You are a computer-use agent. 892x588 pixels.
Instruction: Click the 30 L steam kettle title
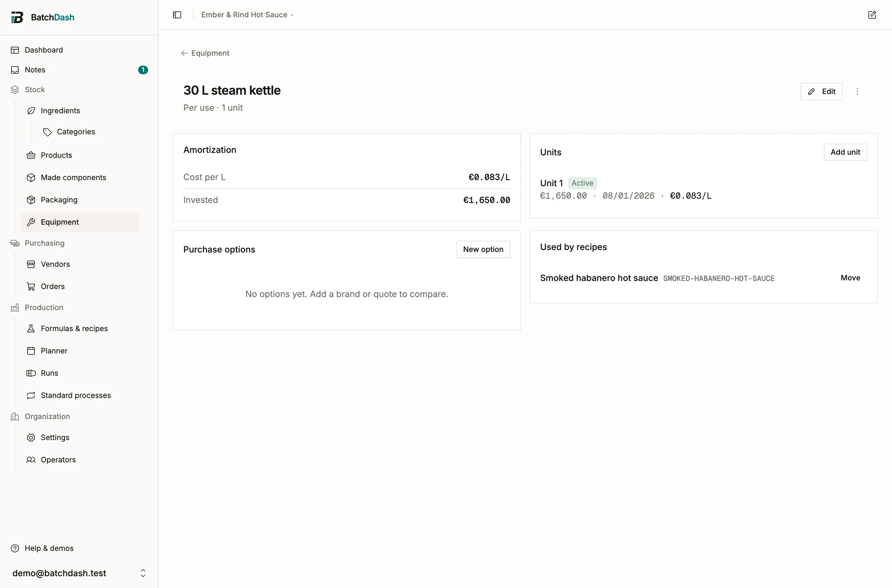232,90
